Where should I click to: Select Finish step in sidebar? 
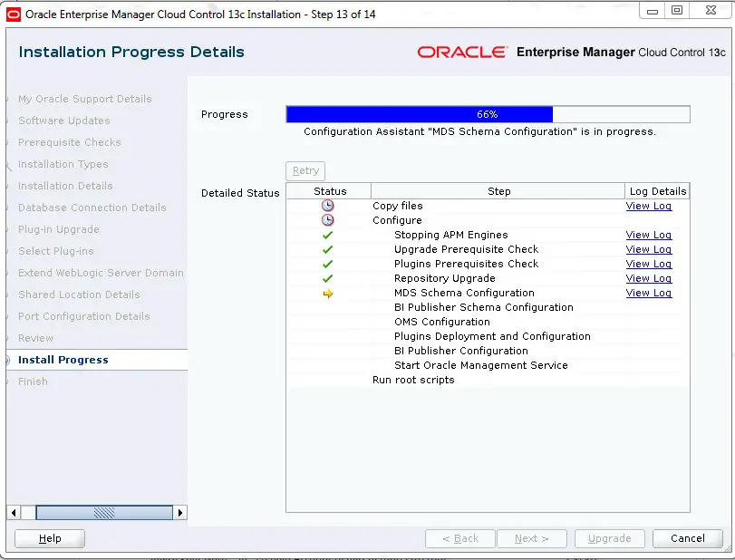coord(33,381)
